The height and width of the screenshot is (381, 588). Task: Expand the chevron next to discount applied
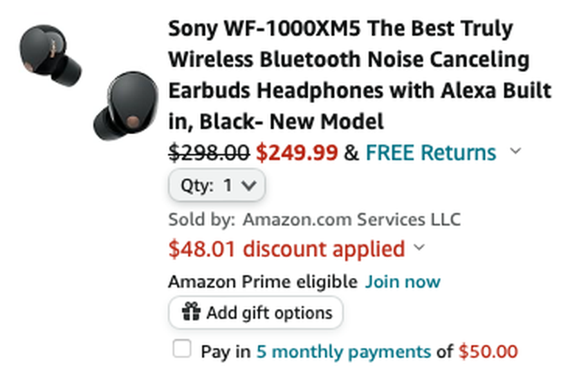point(419,248)
